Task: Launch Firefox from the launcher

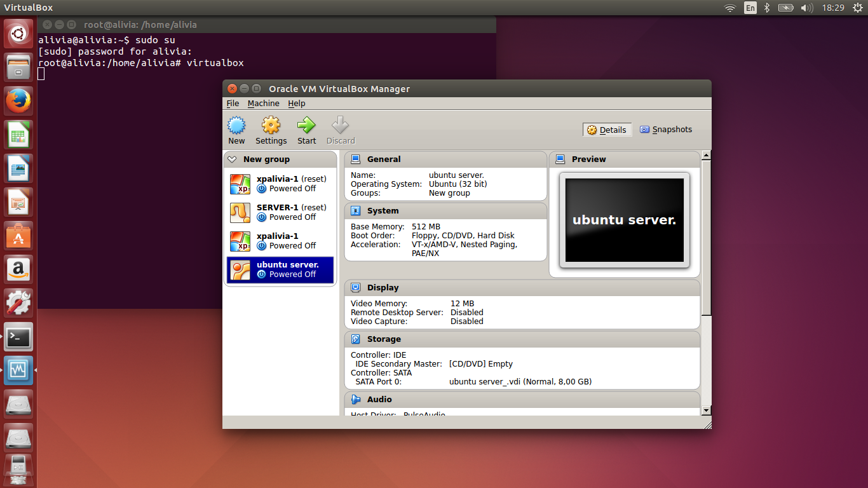Action: click(18, 100)
